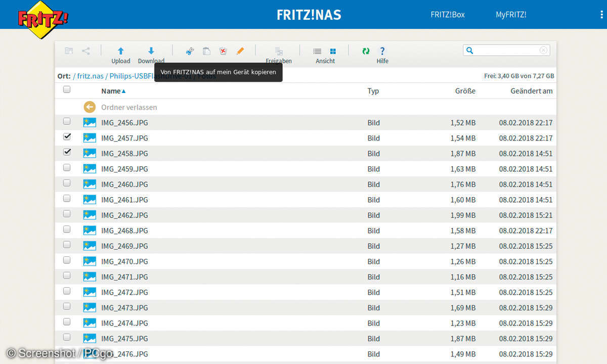Click the FRITZ! logo
This screenshot has width=607, height=364.
coord(42,19)
